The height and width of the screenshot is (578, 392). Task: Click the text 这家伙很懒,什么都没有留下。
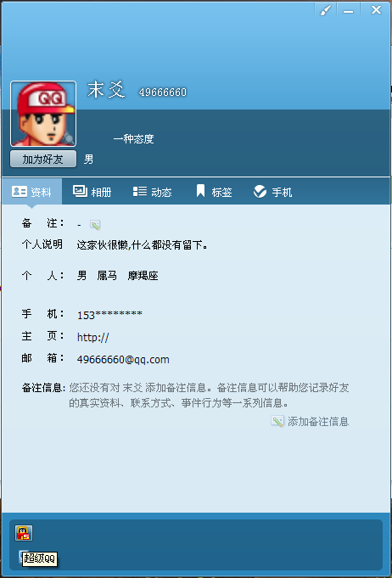coord(143,244)
